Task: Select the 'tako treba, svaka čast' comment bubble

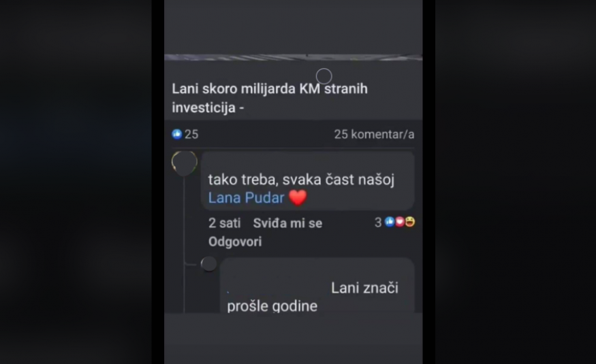Action: point(307,181)
